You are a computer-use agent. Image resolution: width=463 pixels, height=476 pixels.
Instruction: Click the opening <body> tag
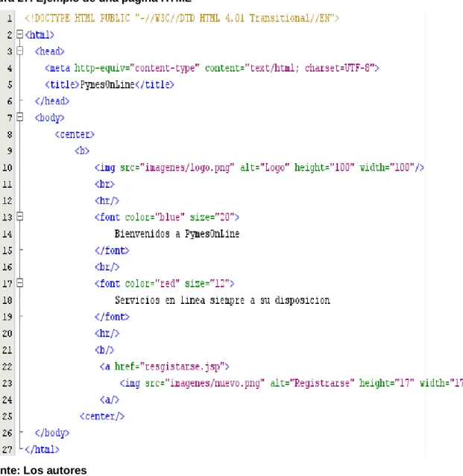[x=49, y=118]
